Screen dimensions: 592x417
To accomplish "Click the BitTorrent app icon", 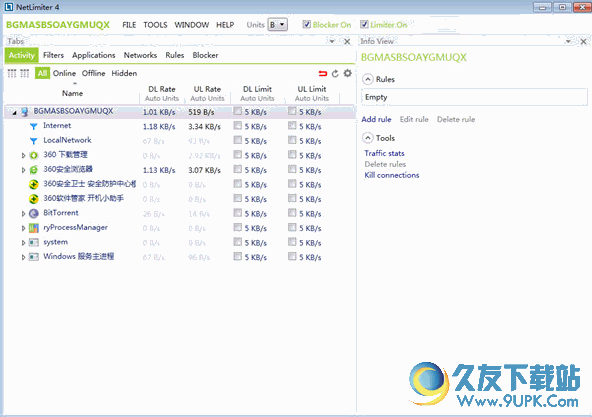I will (x=34, y=213).
